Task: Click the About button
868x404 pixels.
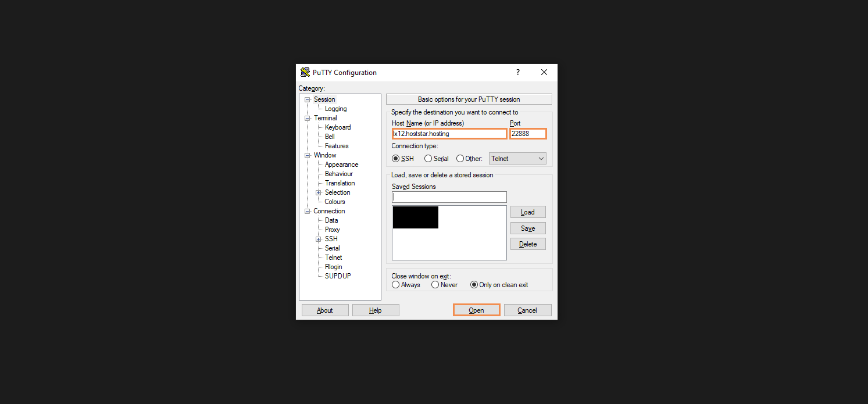Action: tap(325, 310)
